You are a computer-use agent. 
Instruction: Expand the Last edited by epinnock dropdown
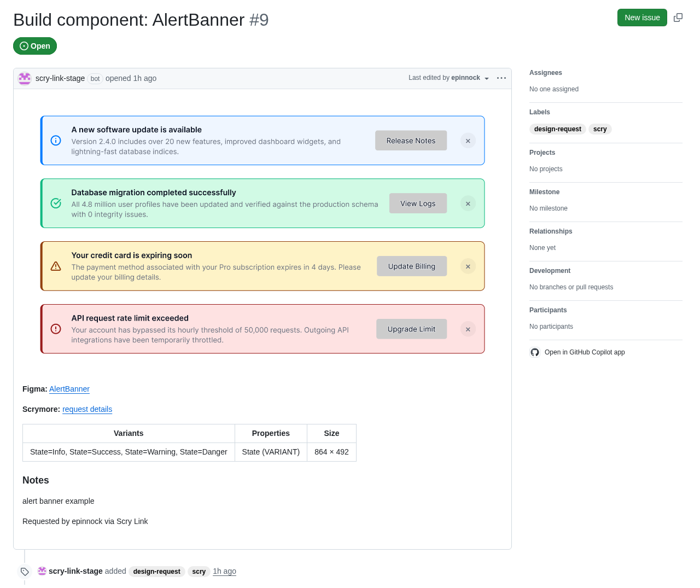pos(449,78)
